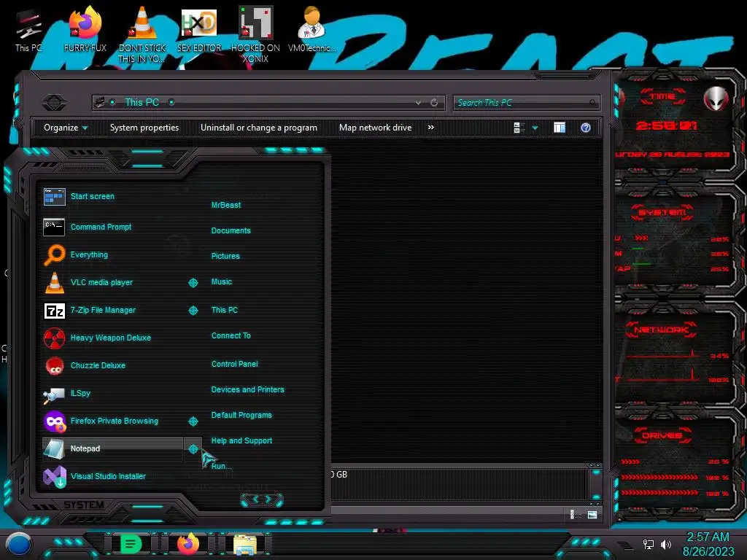Screen dimensions: 747x560
Task: Expand 7-Zip File Manager jump list arrow
Action: pyautogui.click(x=193, y=311)
